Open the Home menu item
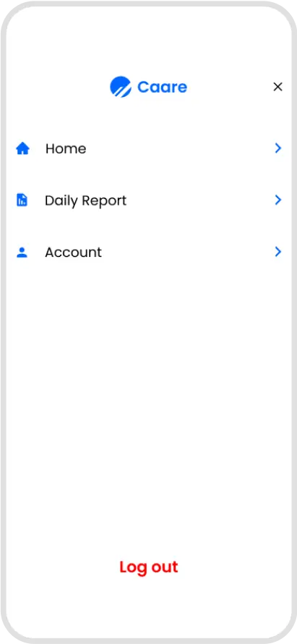 tap(149, 148)
